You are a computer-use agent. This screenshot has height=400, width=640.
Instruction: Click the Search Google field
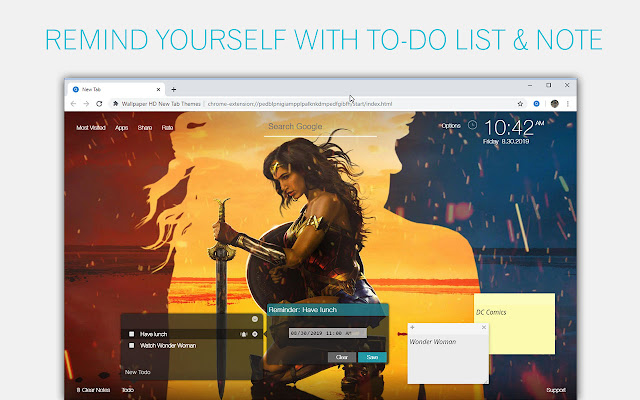pyautogui.click(x=320, y=127)
